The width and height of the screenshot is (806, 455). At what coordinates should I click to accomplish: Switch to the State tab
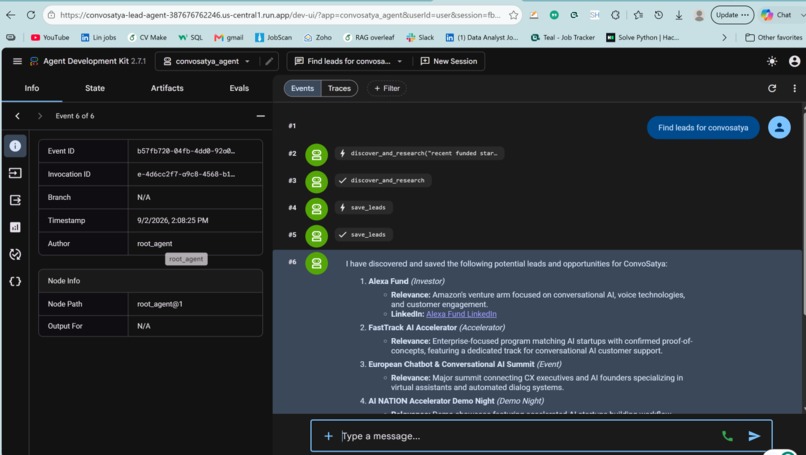click(95, 88)
